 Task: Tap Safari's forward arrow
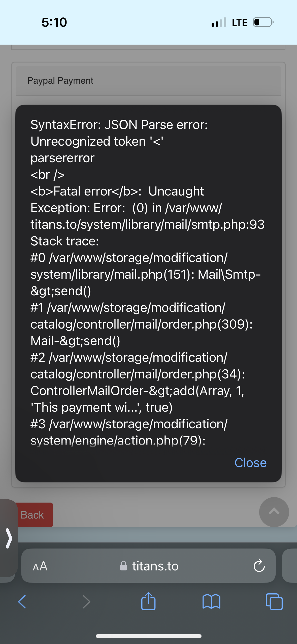(x=86, y=601)
